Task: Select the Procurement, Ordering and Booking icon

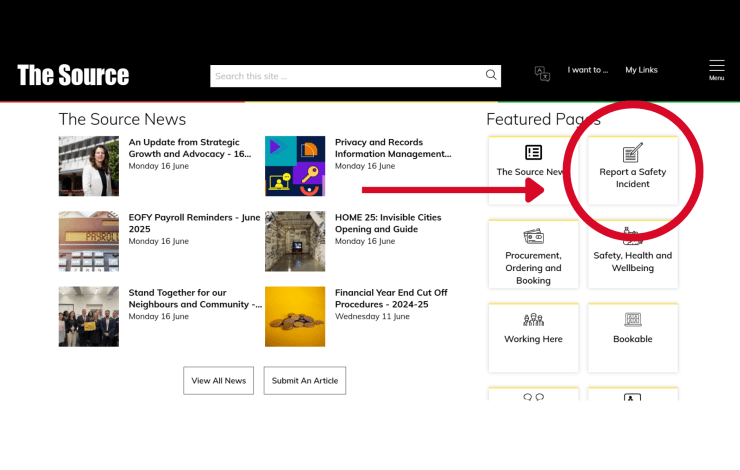Action: (533, 237)
